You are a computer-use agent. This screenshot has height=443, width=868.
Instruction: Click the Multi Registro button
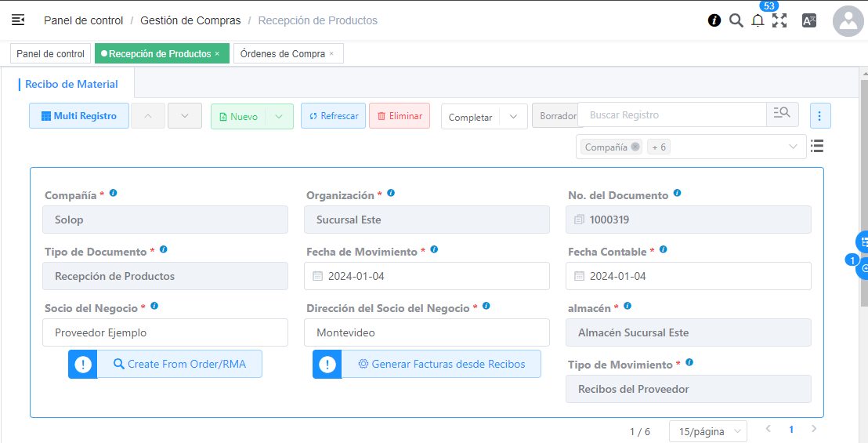click(x=79, y=116)
